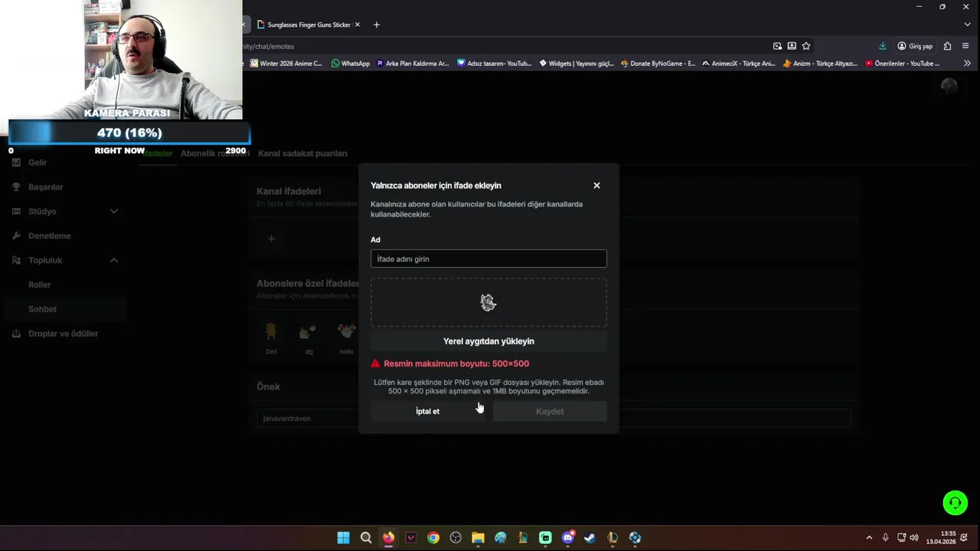Click the dashed image drop area
Image resolution: width=980 pixels, height=551 pixels.
click(488, 302)
